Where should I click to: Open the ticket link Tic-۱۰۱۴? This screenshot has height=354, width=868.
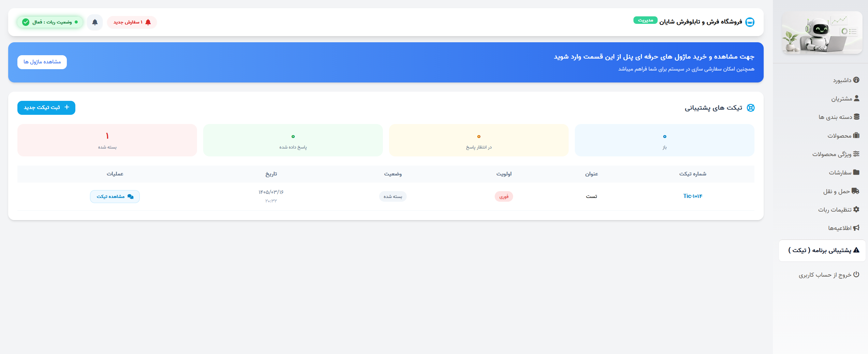(x=692, y=196)
